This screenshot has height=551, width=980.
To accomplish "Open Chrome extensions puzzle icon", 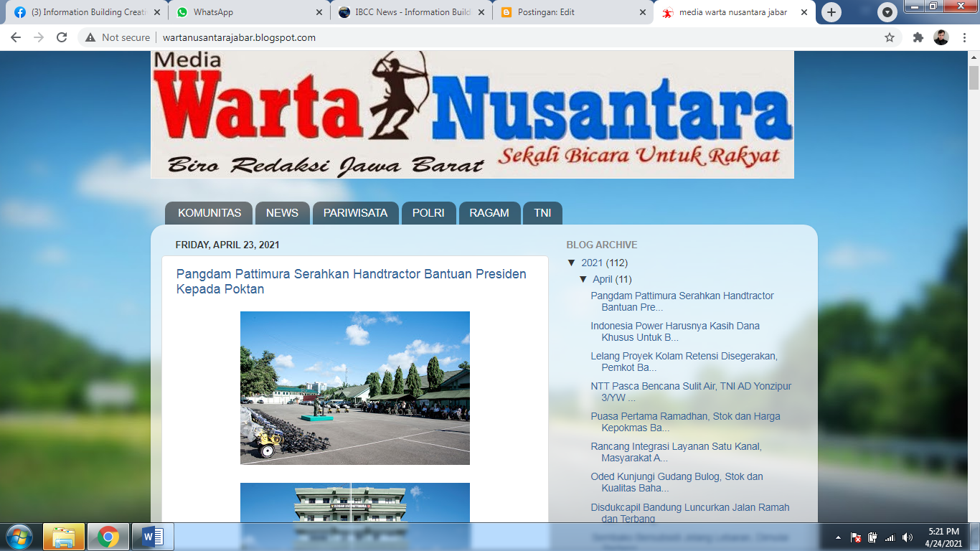I will click(918, 37).
